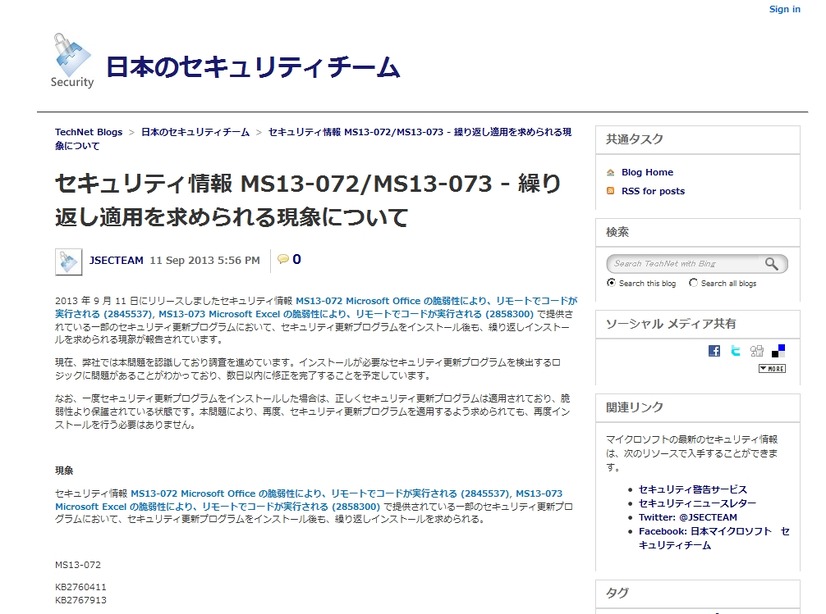Share the post on Facebook icon
This screenshot has width=826, height=614.
[x=714, y=351]
